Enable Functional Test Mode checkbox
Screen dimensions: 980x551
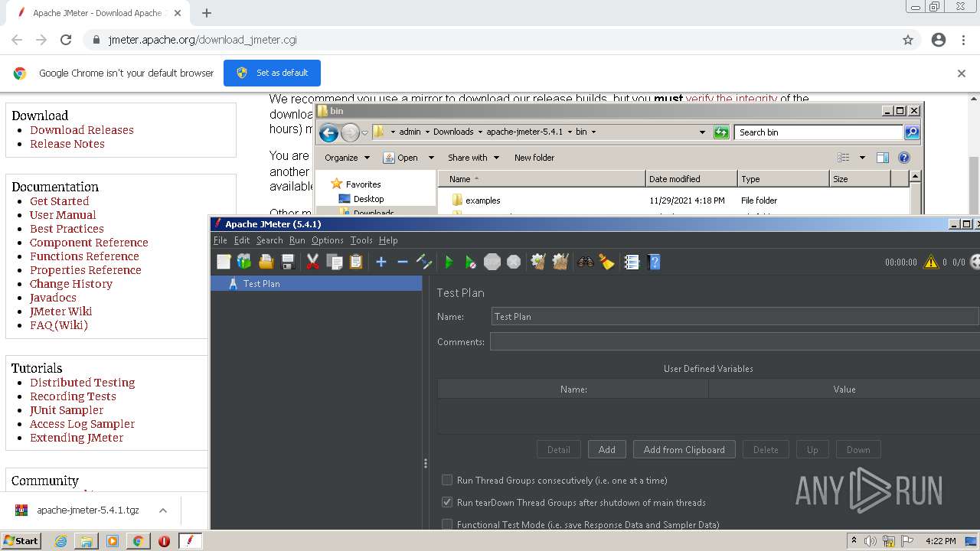coord(447,525)
